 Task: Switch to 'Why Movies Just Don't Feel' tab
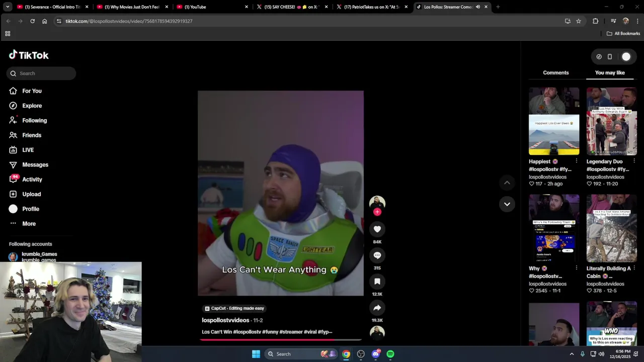click(x=131, y=7)
